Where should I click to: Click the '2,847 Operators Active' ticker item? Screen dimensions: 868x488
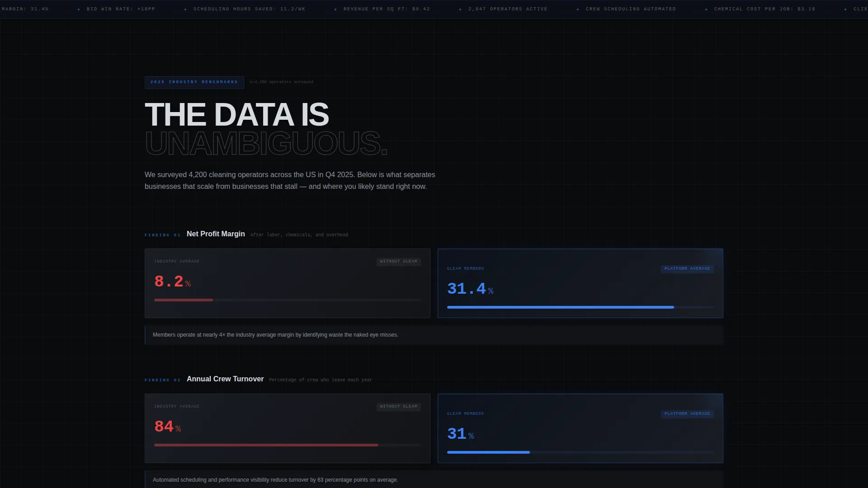tap(508, 9)
